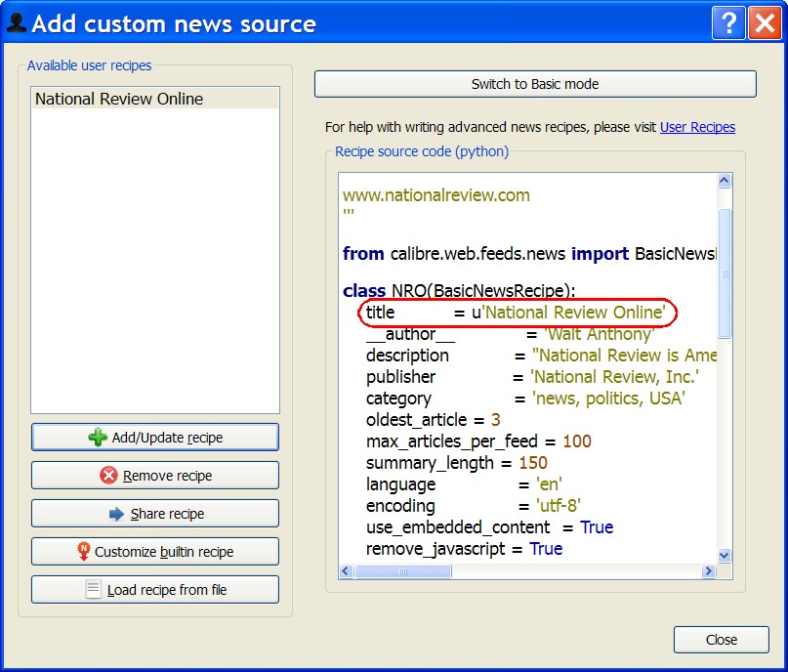Viewport: 788px width, 672px height.
Task: Click the from calibre.web.feeds.news import line
Action: pyautogui.click(x=529, y=253)
